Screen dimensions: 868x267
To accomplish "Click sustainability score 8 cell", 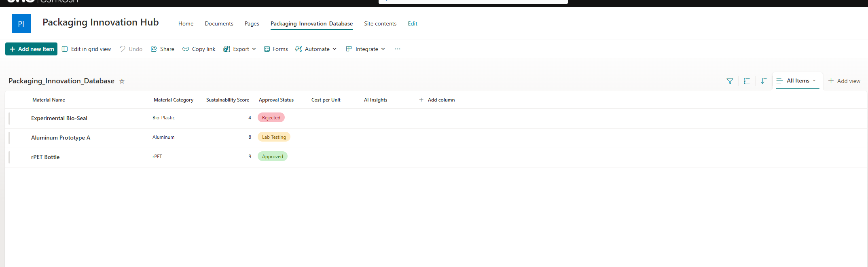I will 250,137.
